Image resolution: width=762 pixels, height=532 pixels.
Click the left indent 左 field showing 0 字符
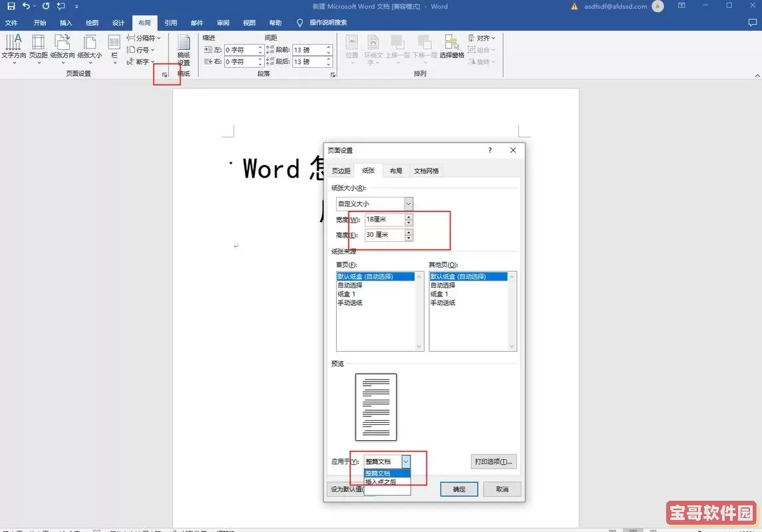point(240,50)
